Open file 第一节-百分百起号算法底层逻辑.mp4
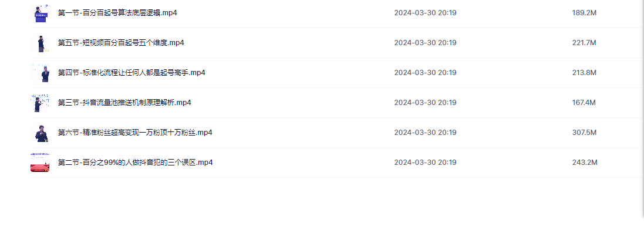Image resolution: width=644 pixels, height=230 pixels. (117, 13)
